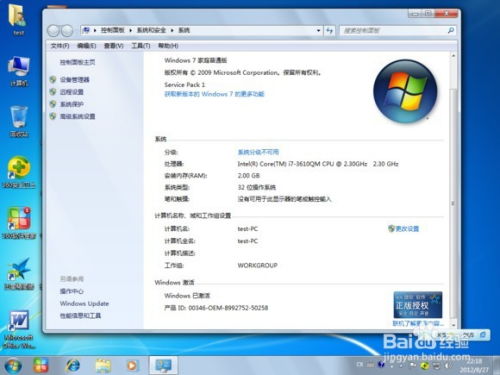The image size is (500, 375).
Task: Click the Remote settings shield icon
Action: 52,92
